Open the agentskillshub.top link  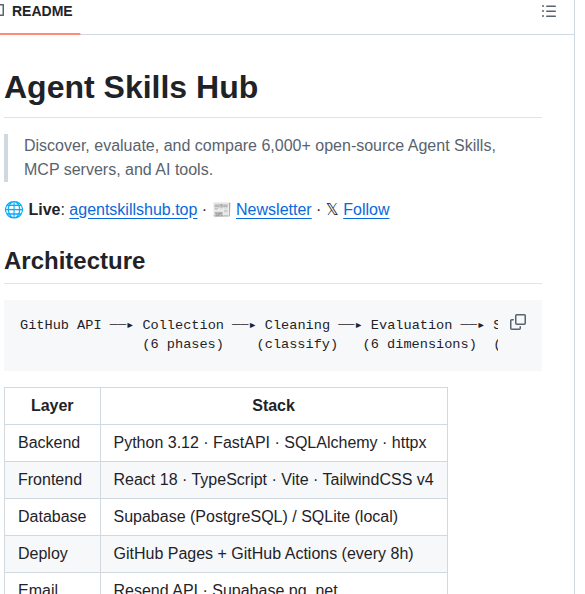133,209
